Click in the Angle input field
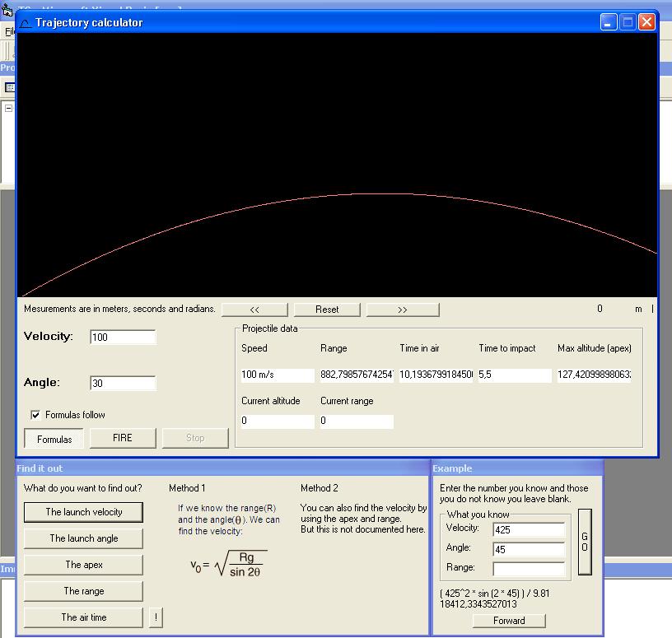672x638 pixels. click(123, 383)
